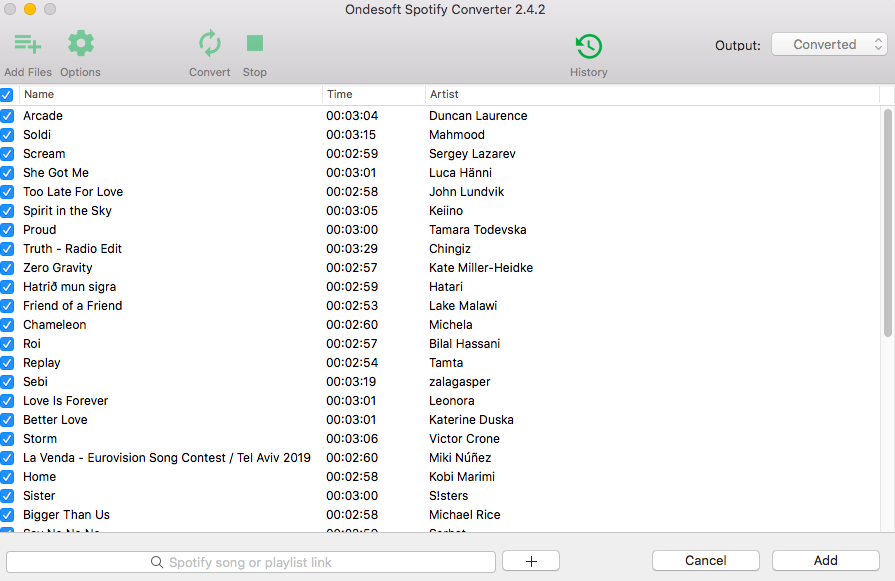Uncheck the Proud song checkbox
Viewport: 895px width, 581px height.
tap(7, 230)
